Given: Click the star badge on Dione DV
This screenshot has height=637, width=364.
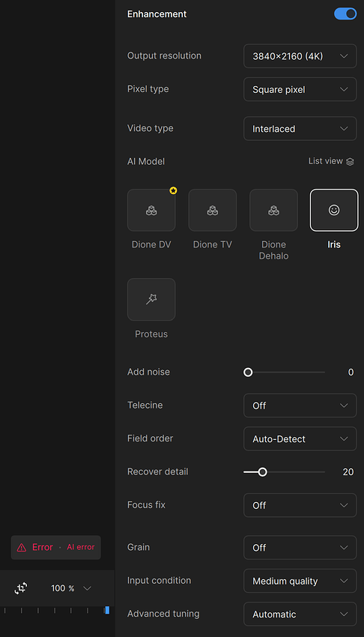Looking at the screenshot, I should tap(173, 190).
